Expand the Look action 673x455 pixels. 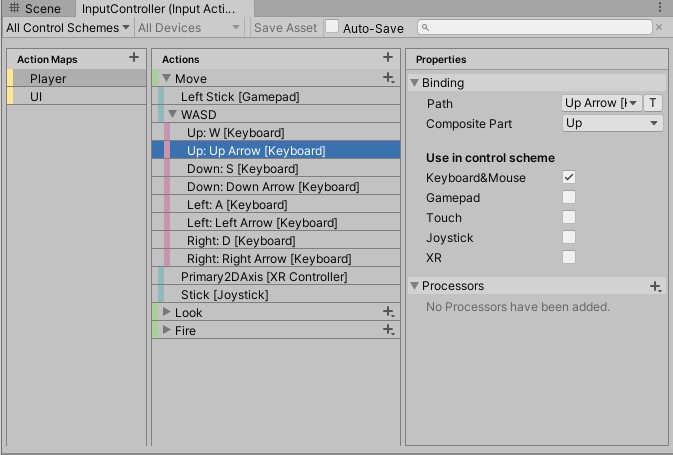[x=167, y=312]
